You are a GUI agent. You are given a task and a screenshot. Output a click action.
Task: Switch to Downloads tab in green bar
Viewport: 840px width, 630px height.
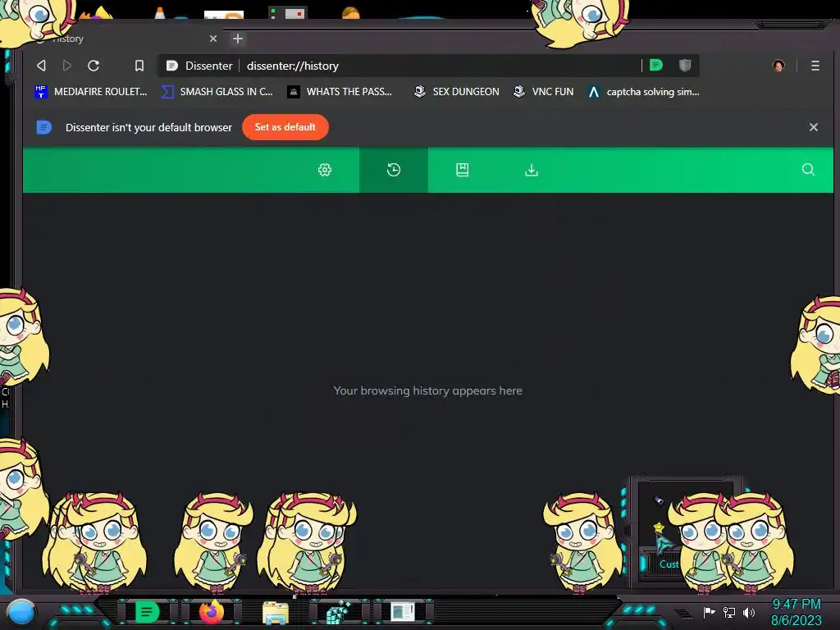(532, 170)
